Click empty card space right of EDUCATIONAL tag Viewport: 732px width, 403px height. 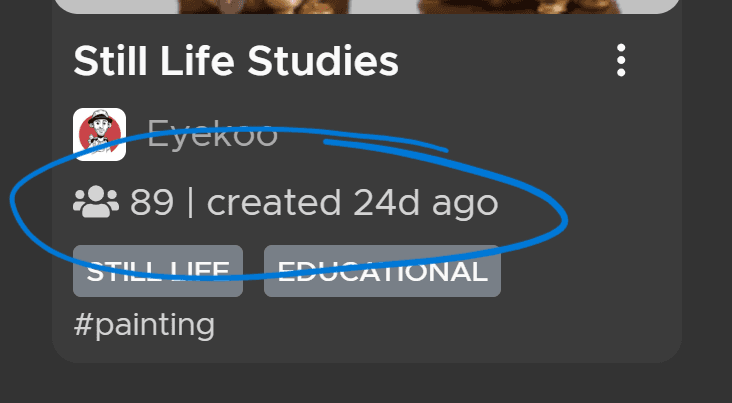[x=590, y=271]
